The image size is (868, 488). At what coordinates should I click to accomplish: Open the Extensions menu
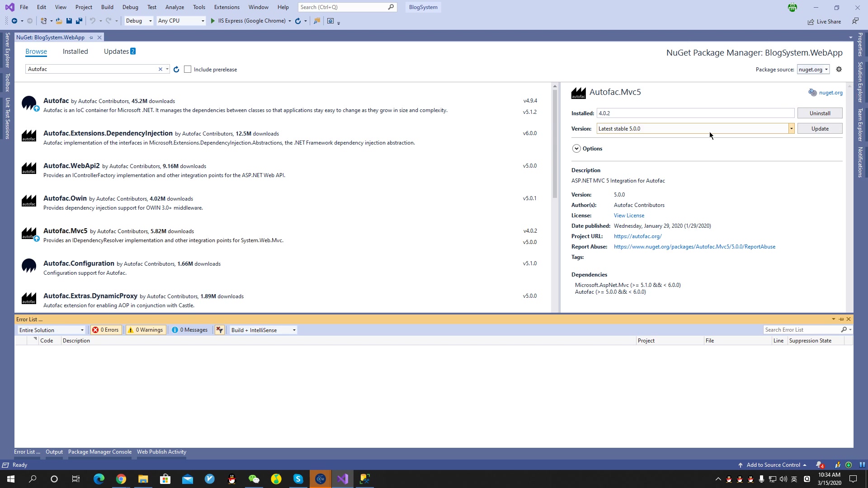pyautogui.click(x=227, y=7)
